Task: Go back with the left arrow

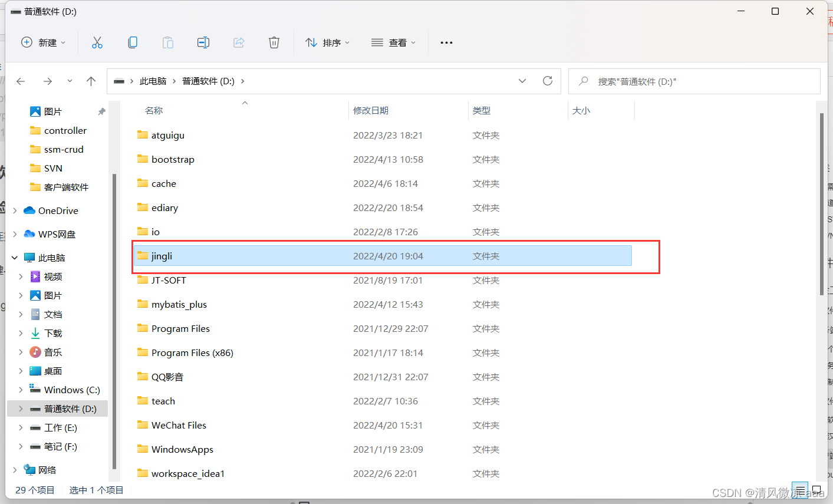Action: pos(21,81)
